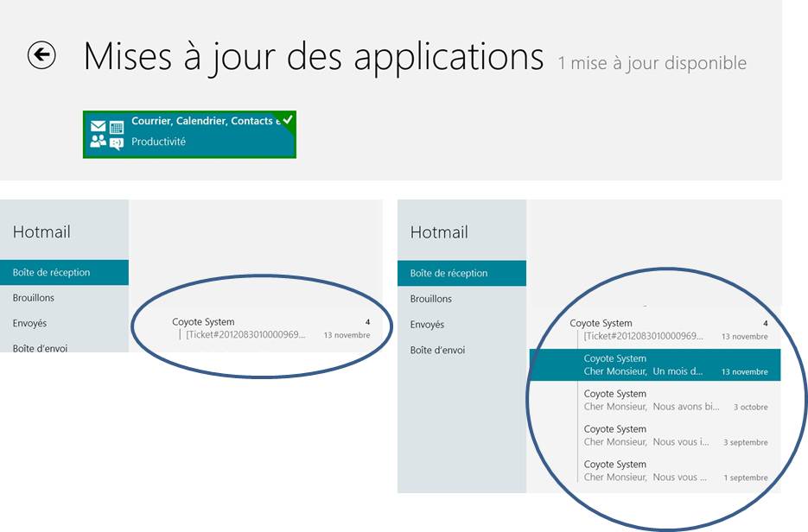Viewport: 808px width, 532px height.
Task: Click the Hotmail account heading in right pane
Action: 439,232
